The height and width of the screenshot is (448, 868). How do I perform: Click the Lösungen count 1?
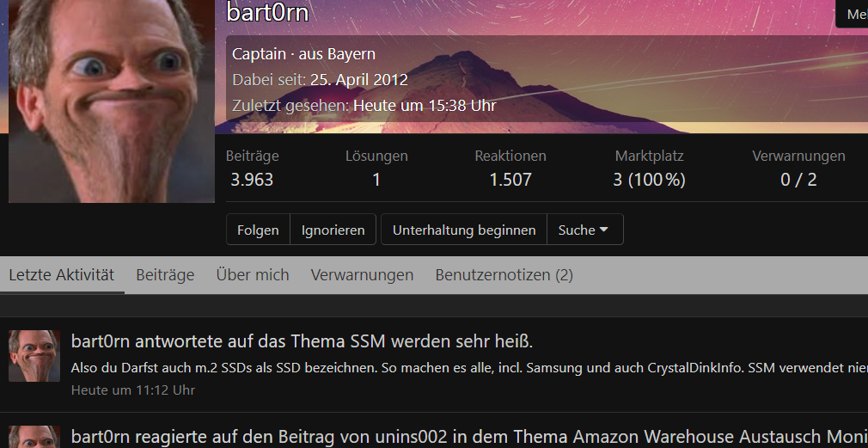[x=376, y=180]
